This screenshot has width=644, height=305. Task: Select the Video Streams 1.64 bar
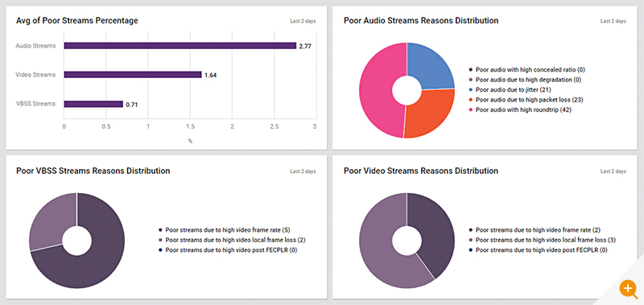[x=133, y=75]
